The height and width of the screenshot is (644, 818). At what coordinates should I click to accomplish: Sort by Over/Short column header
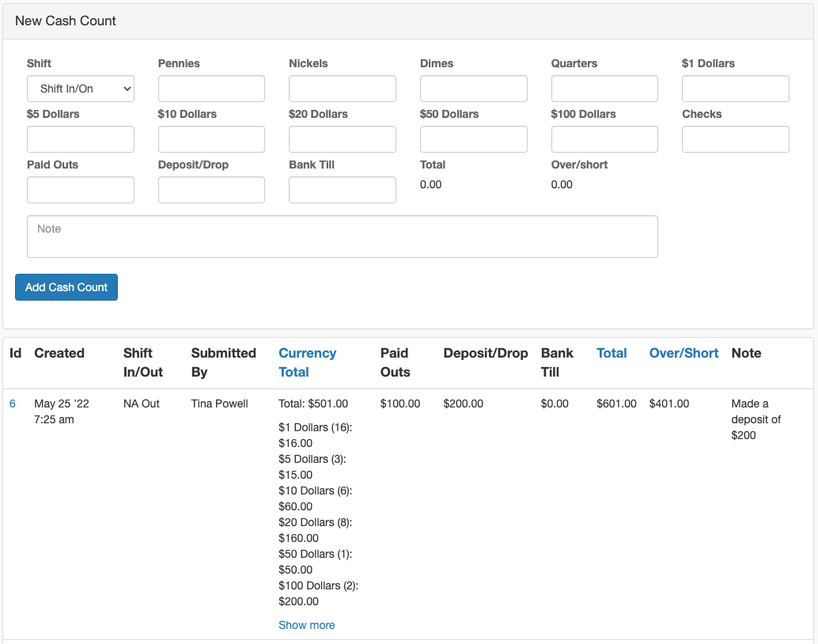[684, 354]
